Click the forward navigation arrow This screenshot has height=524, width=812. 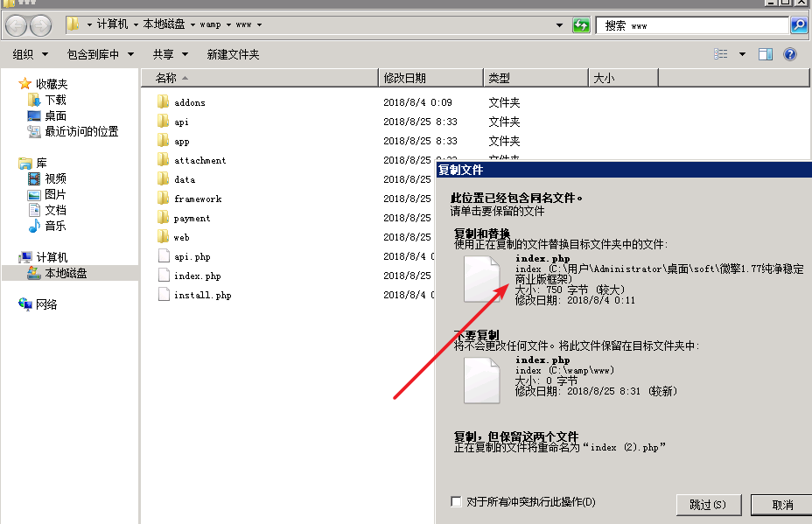click(x=38, y=24)
